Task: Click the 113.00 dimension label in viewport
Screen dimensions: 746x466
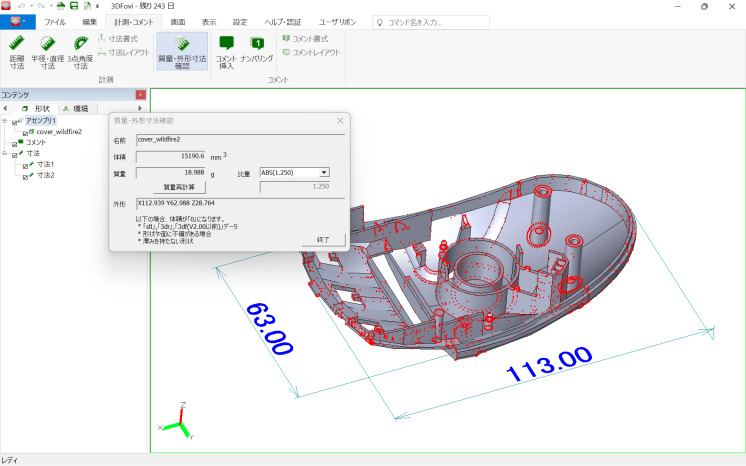Action: point(550,365)
